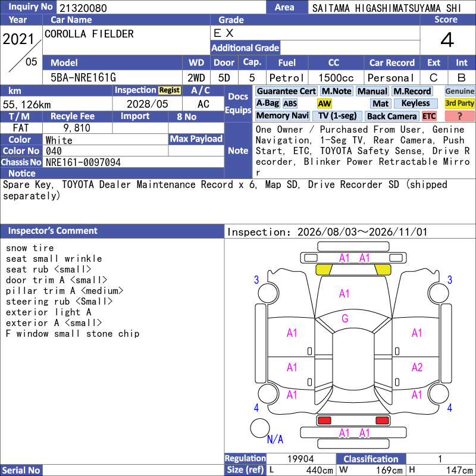Screen dimensions: 476x476
Task: Click the SAITAMA HIGASHIMATSUYAMA SHI area value
Action: (386, 8)
